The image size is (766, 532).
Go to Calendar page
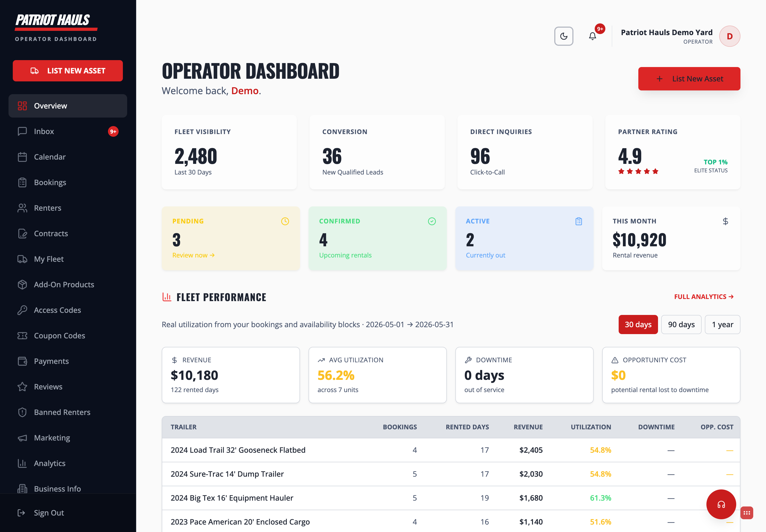point(68,157)
